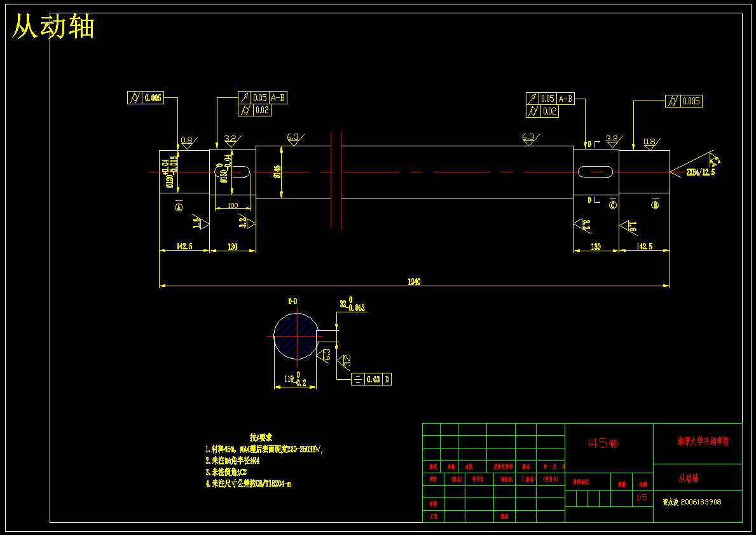756x535 pixels.
Task: Select the left 142.5 length dimension
Action: click(184, 247)
